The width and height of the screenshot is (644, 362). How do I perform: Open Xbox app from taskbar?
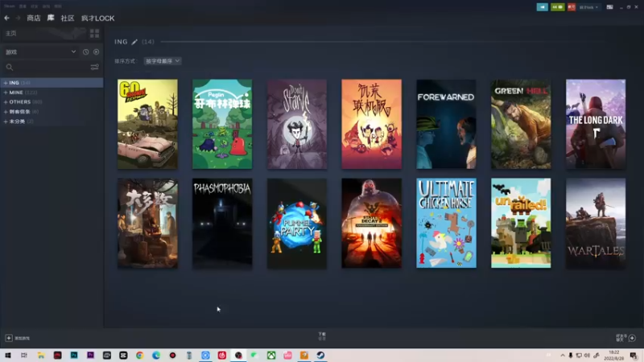coord(271,356)
